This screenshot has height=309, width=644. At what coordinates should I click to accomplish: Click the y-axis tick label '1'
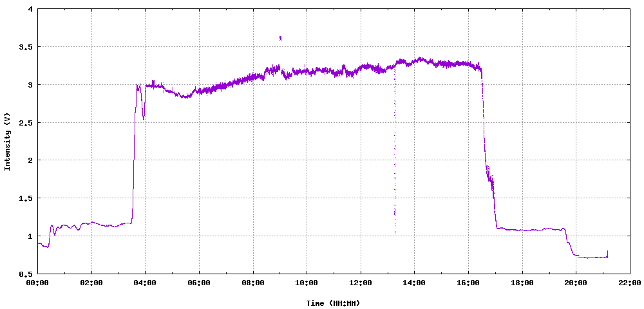pyautogui.click(x=30, y=236)
